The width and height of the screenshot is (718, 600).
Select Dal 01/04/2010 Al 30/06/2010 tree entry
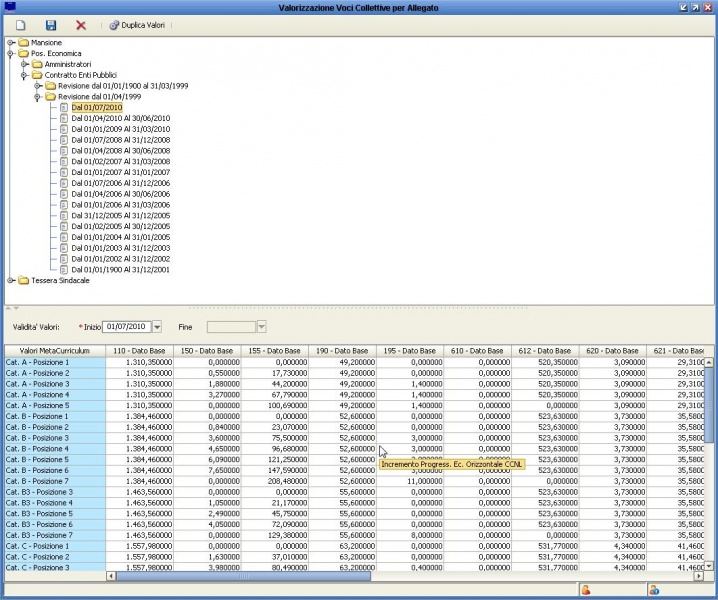[120, 118]
